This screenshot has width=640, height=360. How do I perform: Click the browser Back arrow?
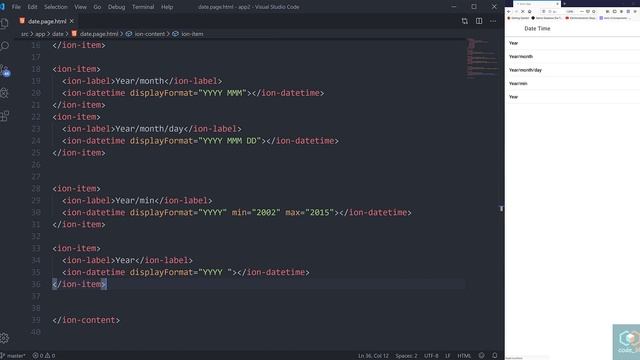509,11
